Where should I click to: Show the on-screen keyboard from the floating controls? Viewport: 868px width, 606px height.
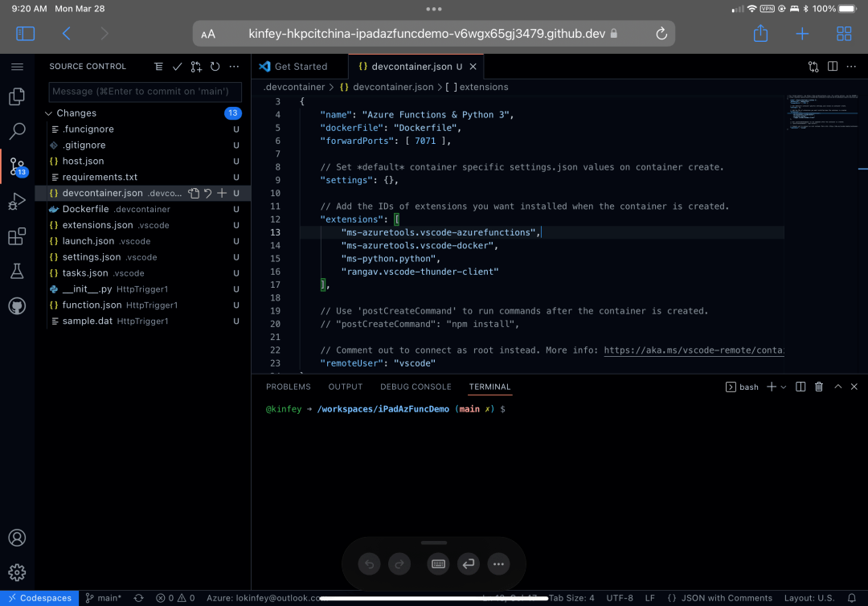[438, 564]
